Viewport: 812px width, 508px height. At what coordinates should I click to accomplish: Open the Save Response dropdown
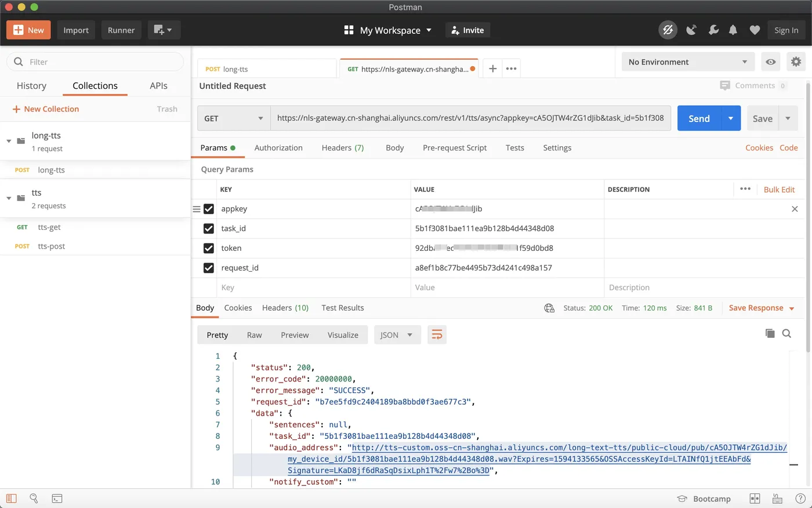click(762, 308)
